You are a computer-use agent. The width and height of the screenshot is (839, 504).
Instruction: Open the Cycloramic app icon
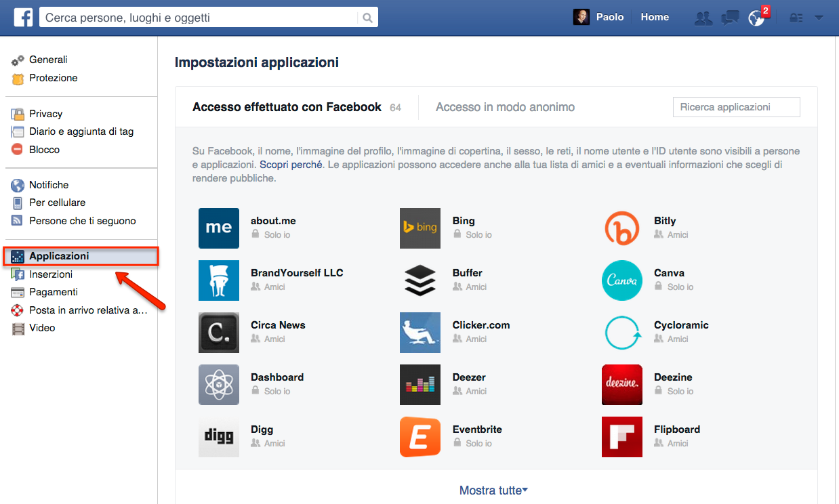[622, 333]
